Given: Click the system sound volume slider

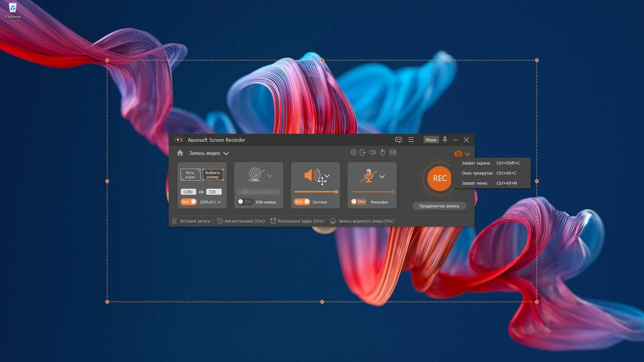Looking at the screenshot, I should 316,192.
